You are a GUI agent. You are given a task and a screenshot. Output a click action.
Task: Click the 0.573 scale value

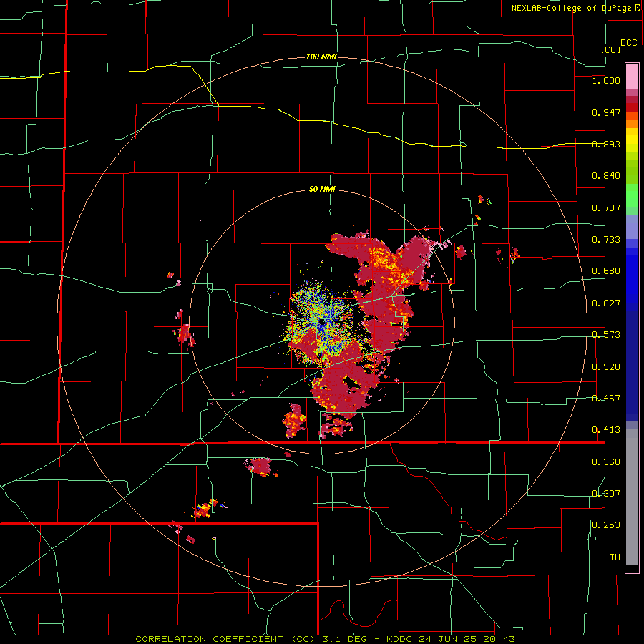pos(606,335)
